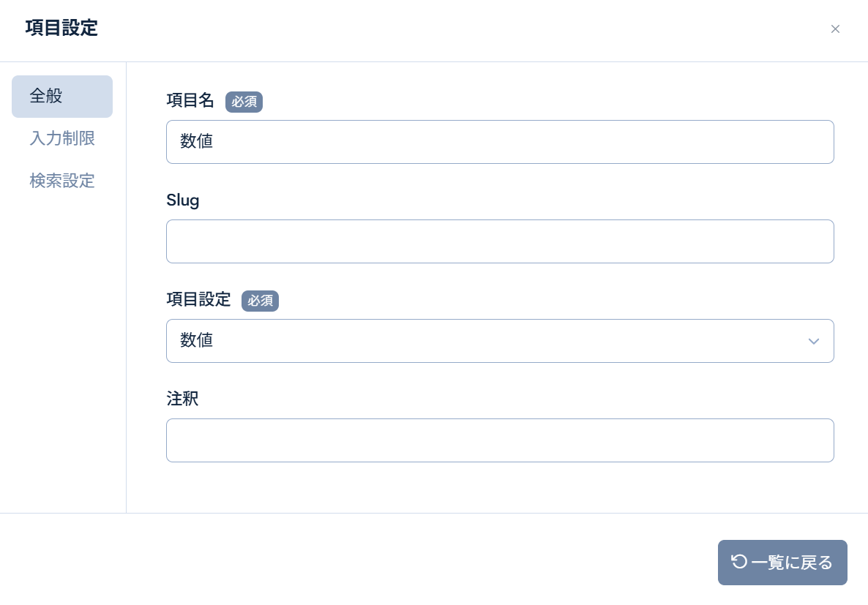Click the undo arrow icon on 一覧に戻る button
868x605 pixels.
click(739, 562)
